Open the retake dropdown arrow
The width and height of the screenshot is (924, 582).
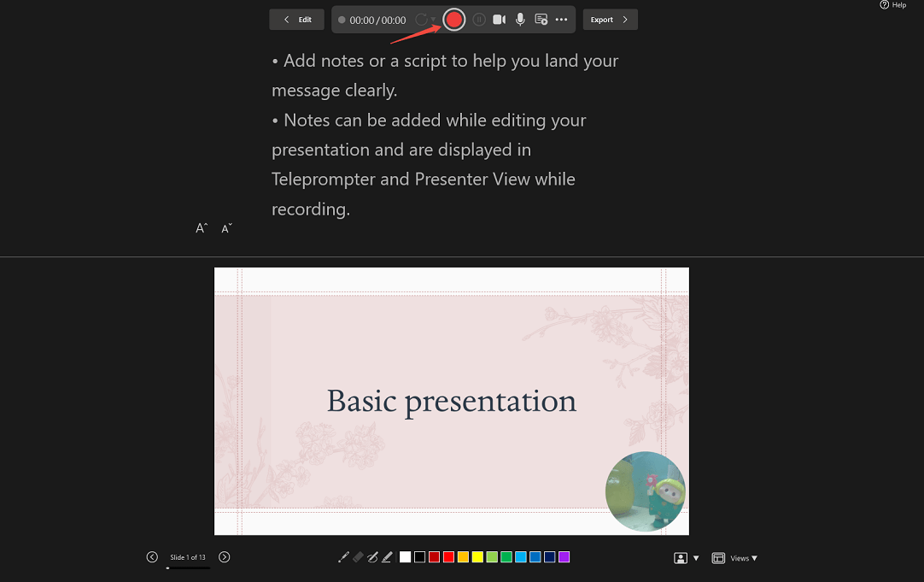[434, 19]
